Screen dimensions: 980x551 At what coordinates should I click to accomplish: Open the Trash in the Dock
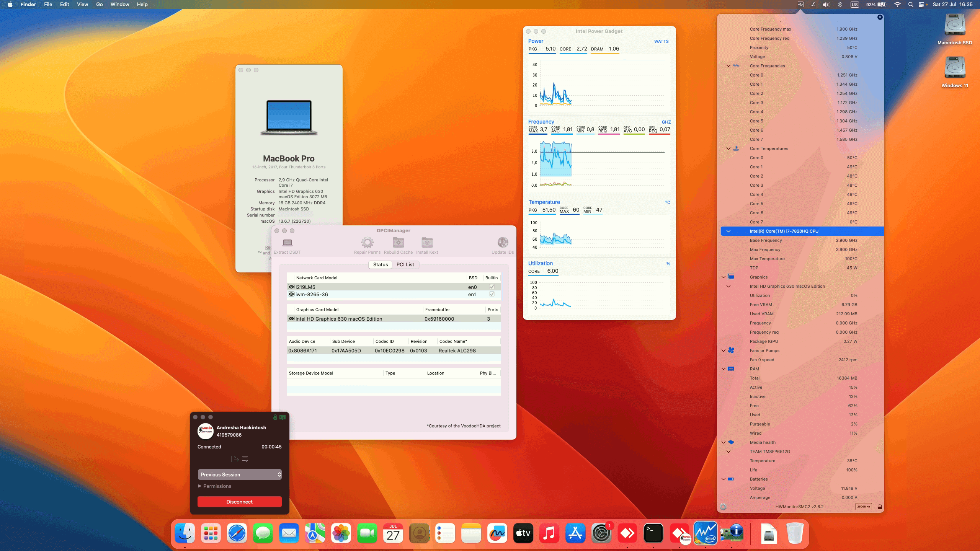(795, 533)
